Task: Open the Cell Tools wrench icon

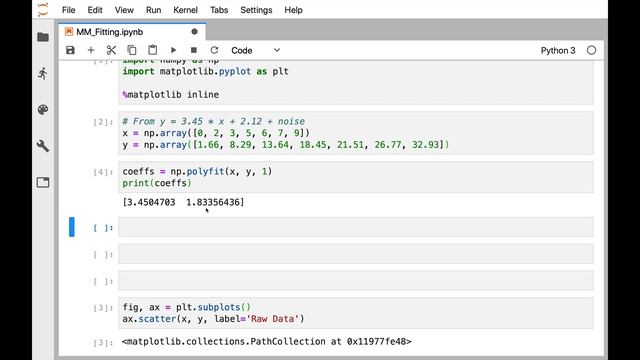Action: (x=43, y=146)
